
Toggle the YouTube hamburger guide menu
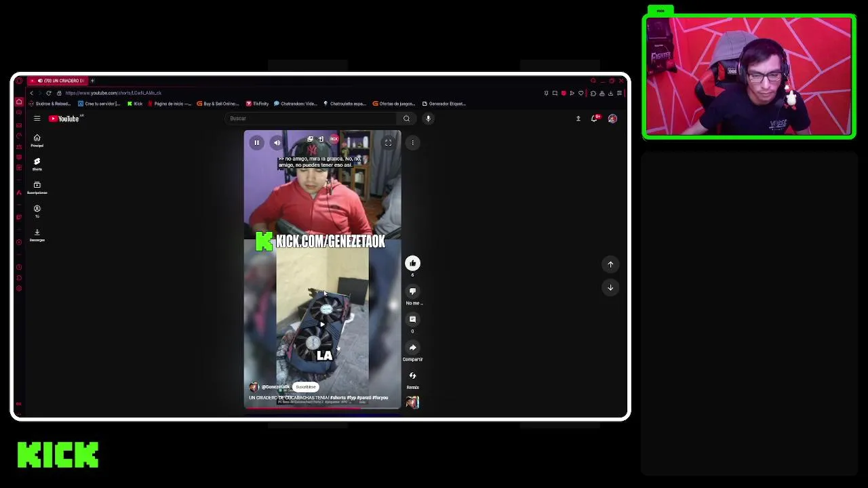point(37,119)
